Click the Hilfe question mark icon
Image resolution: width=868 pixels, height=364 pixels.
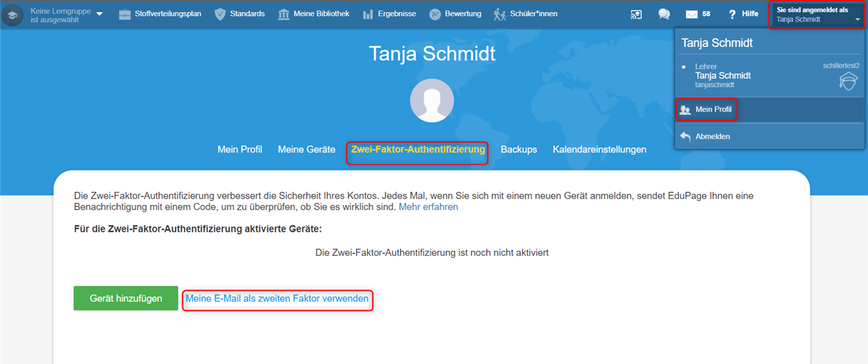[x=732, y=15]
